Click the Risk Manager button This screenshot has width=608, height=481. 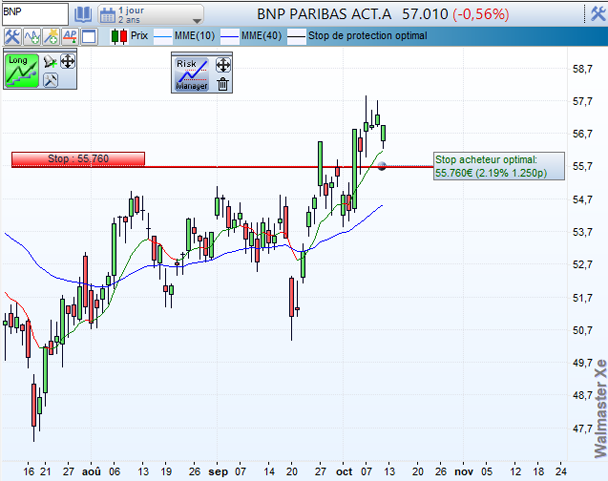[x=192, y=74]
